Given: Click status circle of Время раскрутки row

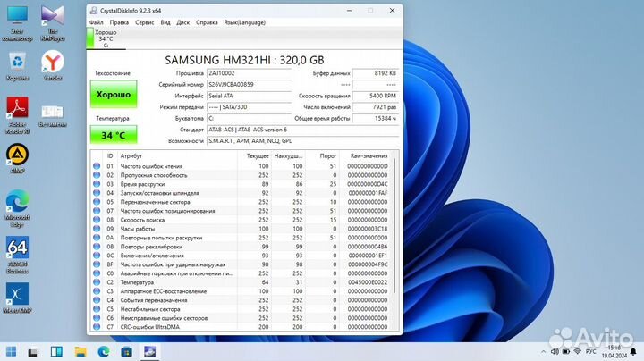Looking at the screenshot, I should click(97, 184).
